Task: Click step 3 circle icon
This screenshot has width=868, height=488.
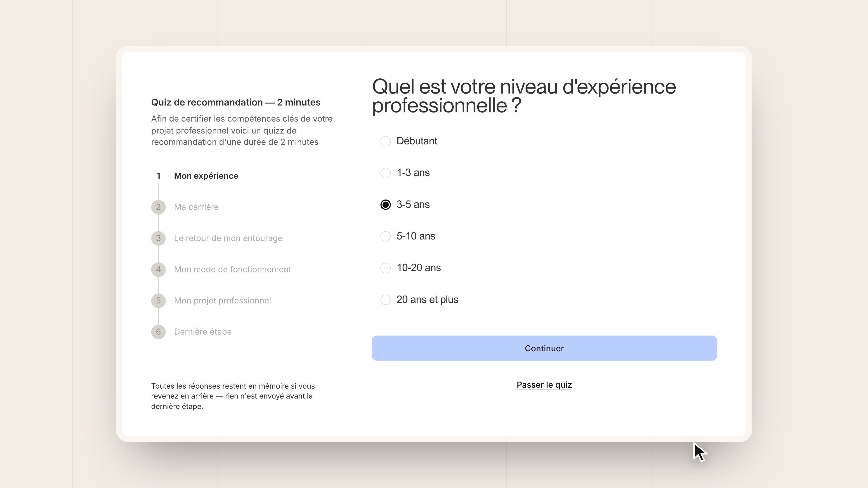Action: [x=158, y=238]
